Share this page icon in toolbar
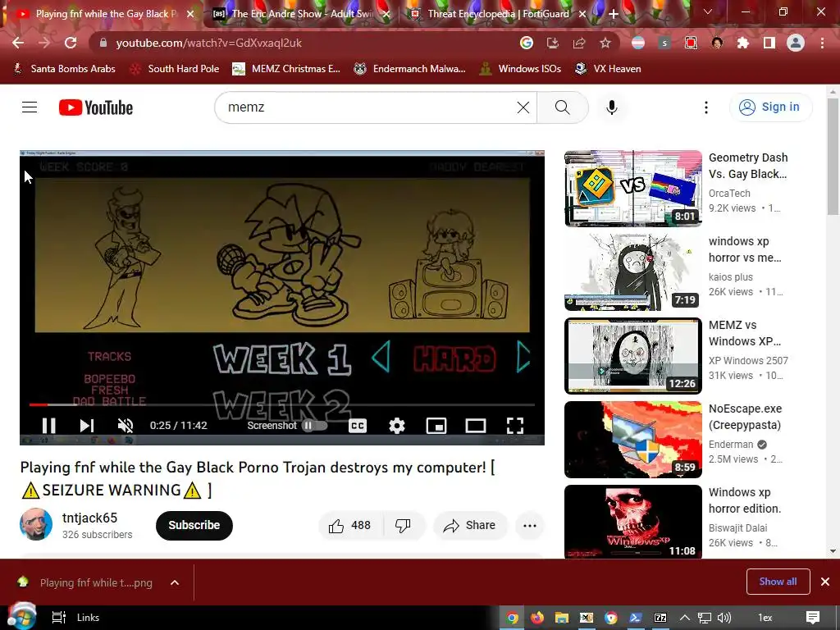This screenshot has width=840, height=630. pos(578,43)
